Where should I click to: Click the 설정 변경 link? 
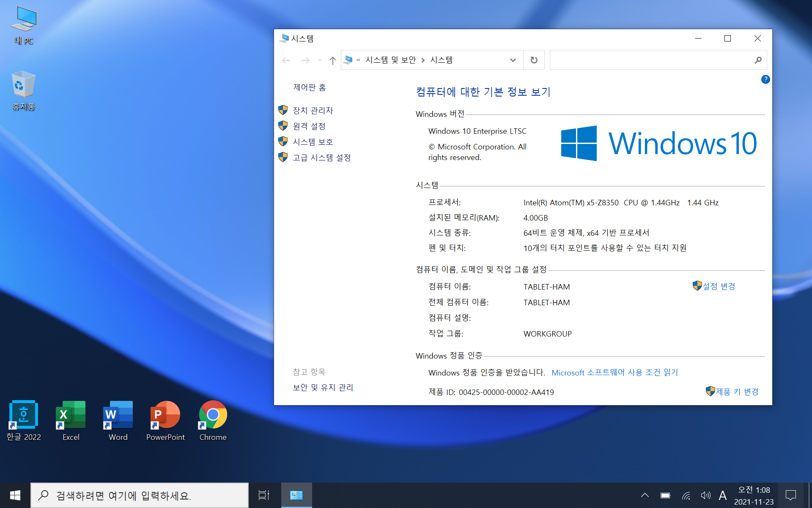pos(719,286)
